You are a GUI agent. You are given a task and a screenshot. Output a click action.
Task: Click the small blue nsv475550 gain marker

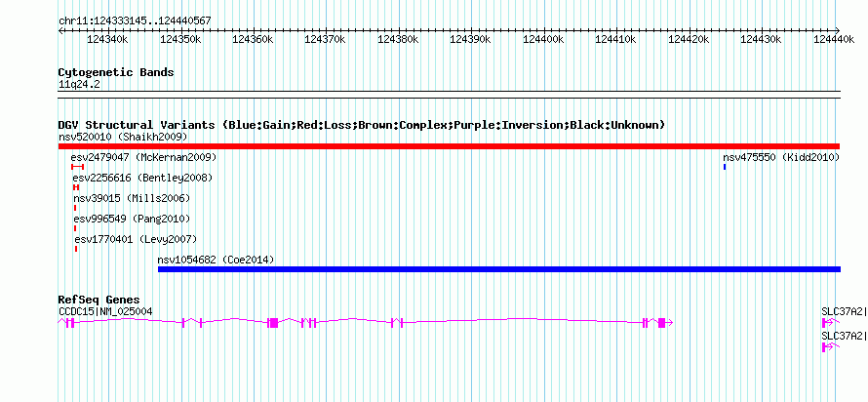click(724, 167)
